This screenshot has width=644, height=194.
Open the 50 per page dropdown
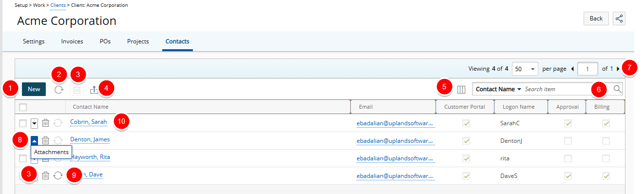(x=525, y=69)
